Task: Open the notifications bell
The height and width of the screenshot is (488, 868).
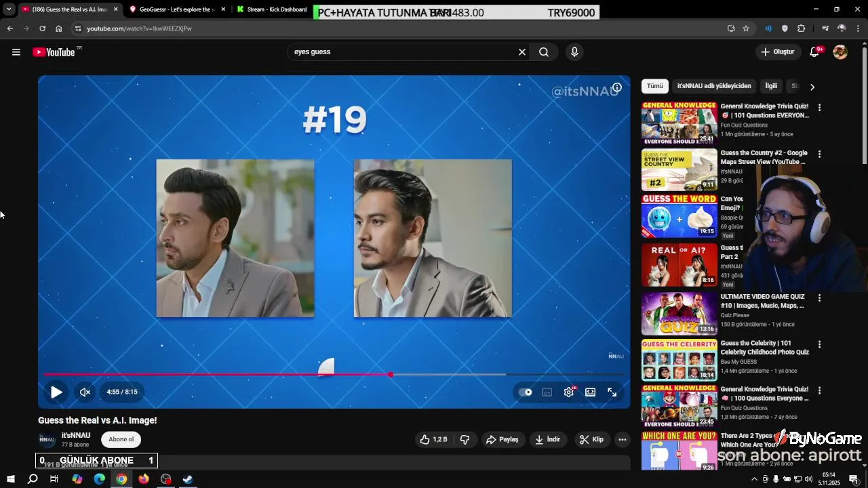Action: (x=815, y=52)
